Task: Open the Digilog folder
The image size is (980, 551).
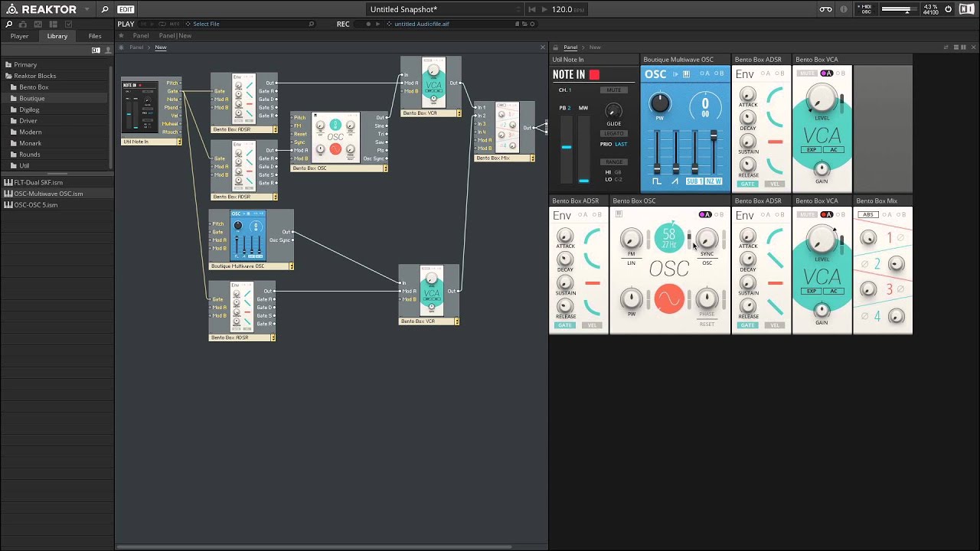Action: 29,109
